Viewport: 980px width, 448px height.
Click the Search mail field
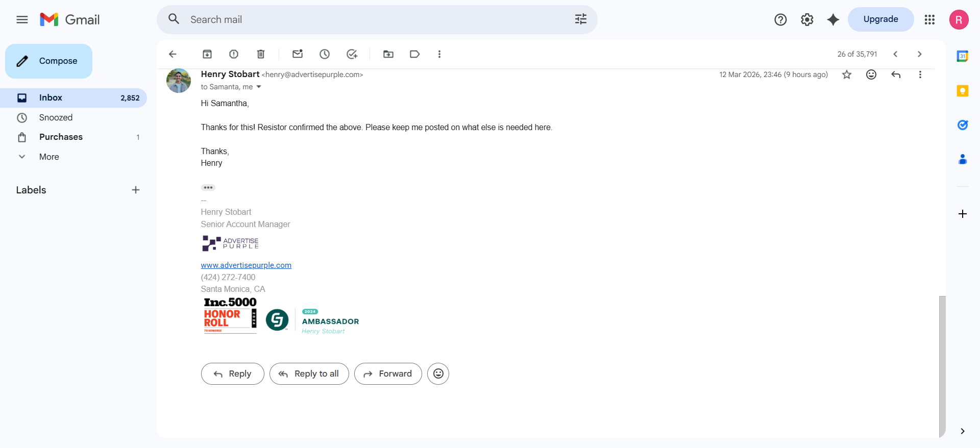coord(377,19)
